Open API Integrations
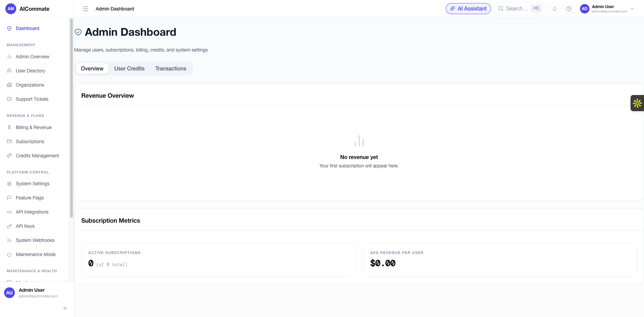The height and width of the screenshot is (317, 644). pyautogui.click(x=34, y=212)
